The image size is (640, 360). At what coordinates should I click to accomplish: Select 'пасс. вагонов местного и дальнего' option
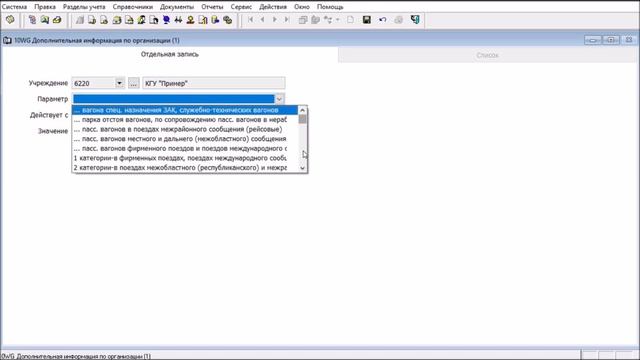pos(185,139)
